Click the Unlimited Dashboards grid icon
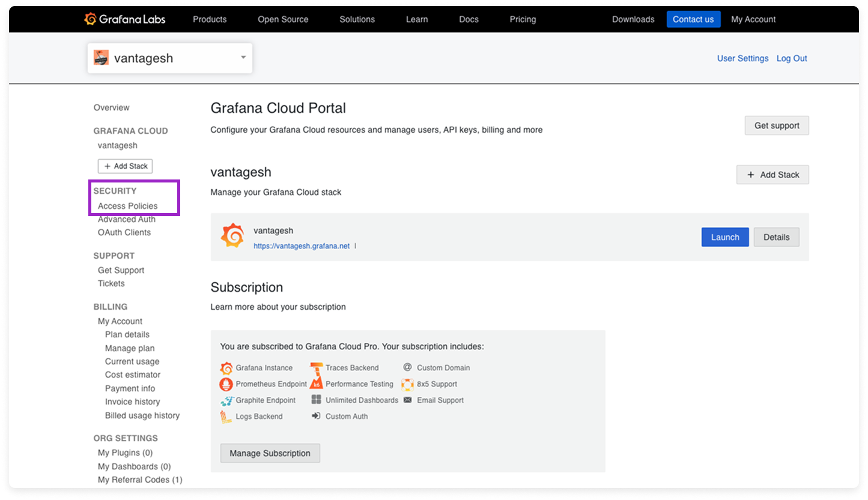This screenshot has width=868, height=500. tap(317, 400)
